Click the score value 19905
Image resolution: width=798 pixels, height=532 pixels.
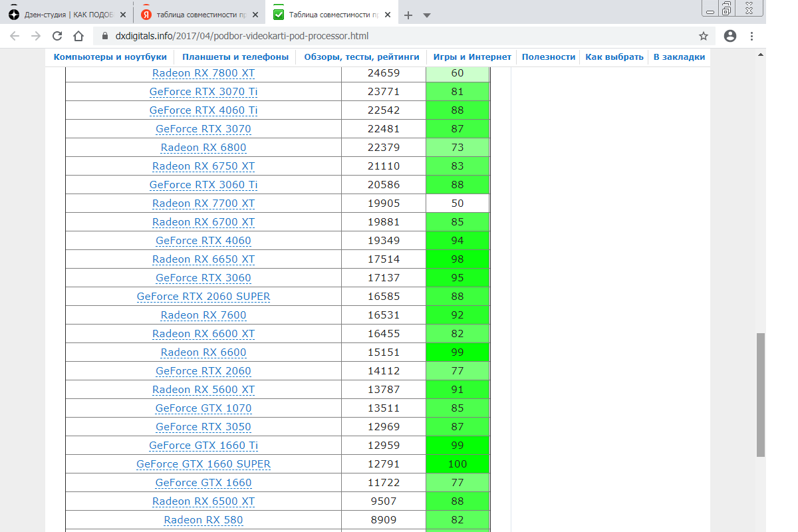pyautogui.click(x=384, y=203)
